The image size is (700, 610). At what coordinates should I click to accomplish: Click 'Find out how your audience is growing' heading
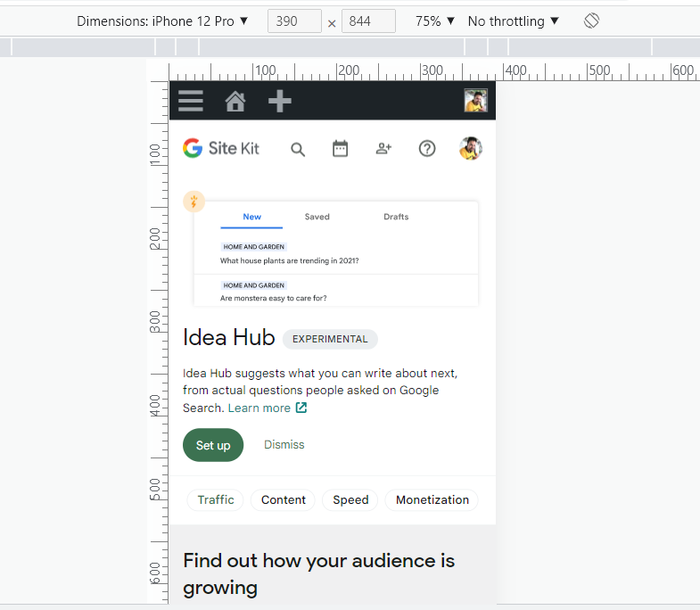tap(318, 574)
